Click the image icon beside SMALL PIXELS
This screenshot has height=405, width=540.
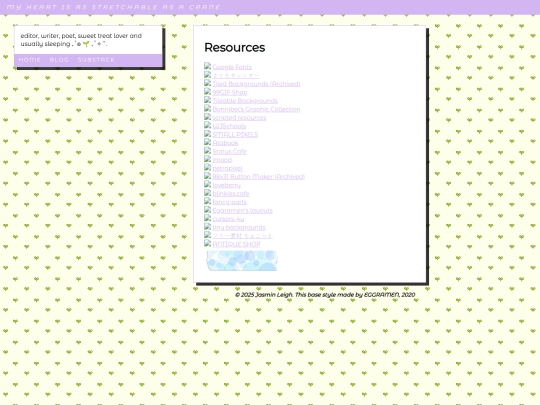207,133
